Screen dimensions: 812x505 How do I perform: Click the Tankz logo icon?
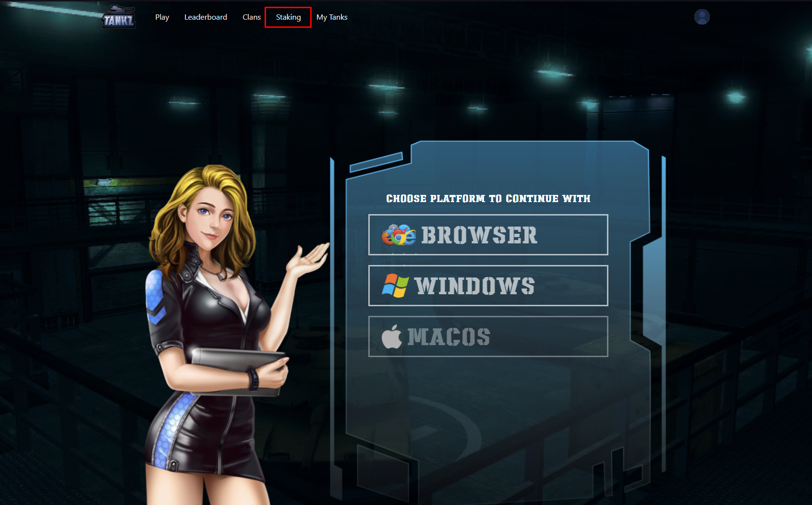(x=119, y=17)
